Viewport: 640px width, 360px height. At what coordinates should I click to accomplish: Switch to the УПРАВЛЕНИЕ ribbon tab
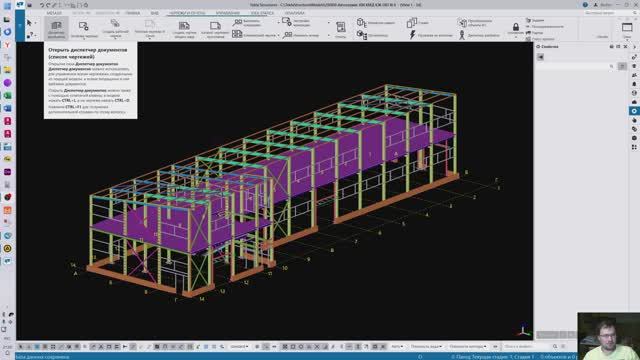coord(228,13)
